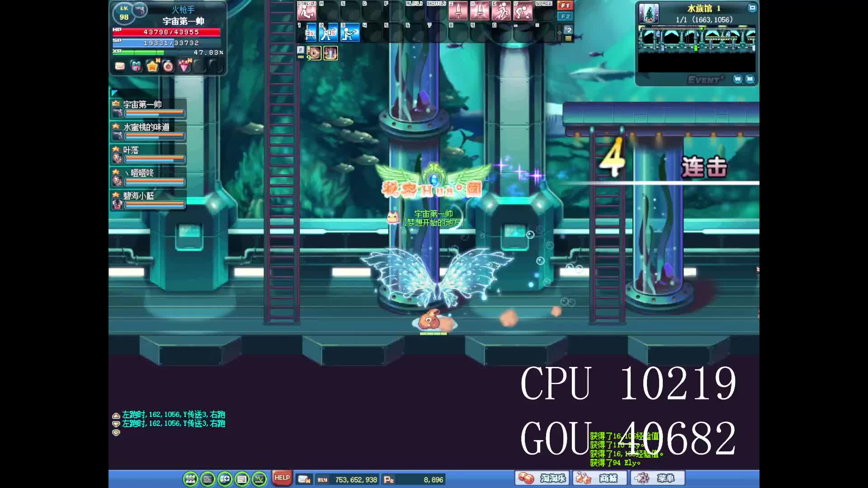Screen dimensions: 868x488
Task: Click the gift box icon
Action: click(x=136, y=66)
